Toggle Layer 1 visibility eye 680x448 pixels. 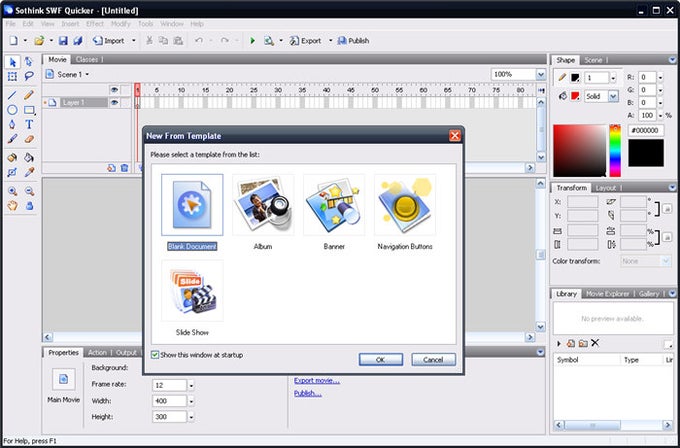click(114, 103)
